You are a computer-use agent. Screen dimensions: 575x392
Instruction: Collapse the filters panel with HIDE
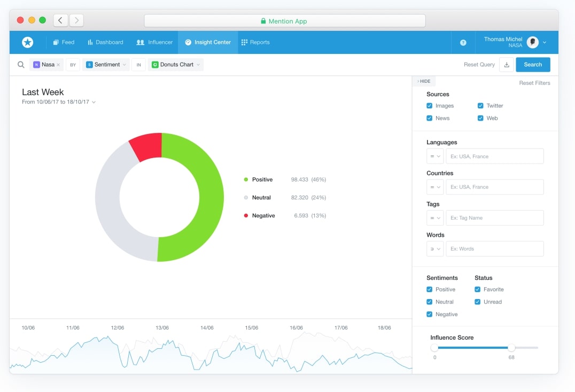[x=424, y=81]
